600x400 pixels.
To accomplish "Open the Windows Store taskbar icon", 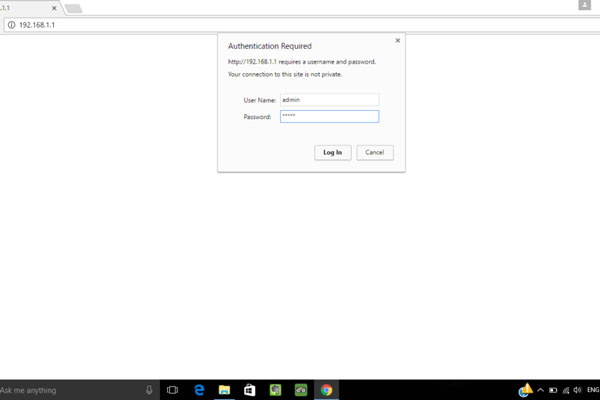I will point(249,390).
